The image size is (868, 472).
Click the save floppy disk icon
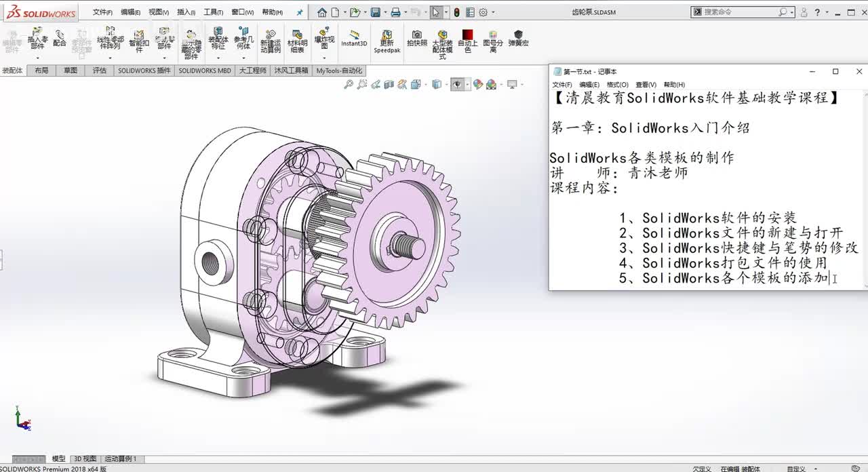click(x=376, y=12)
